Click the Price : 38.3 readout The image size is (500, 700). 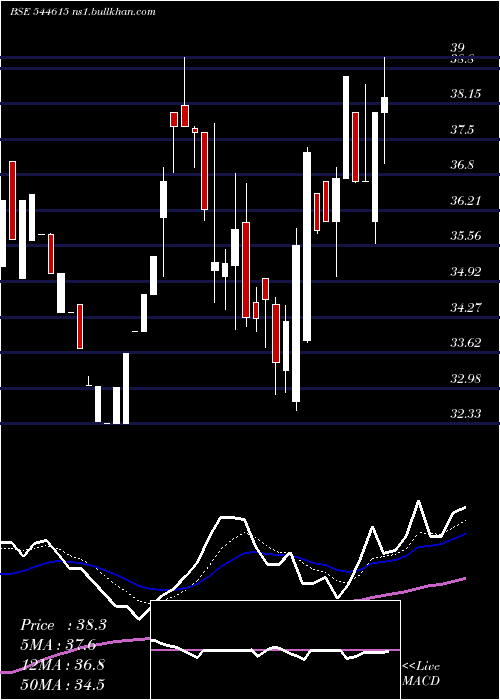pyautogui.click(x=63, y=625)
